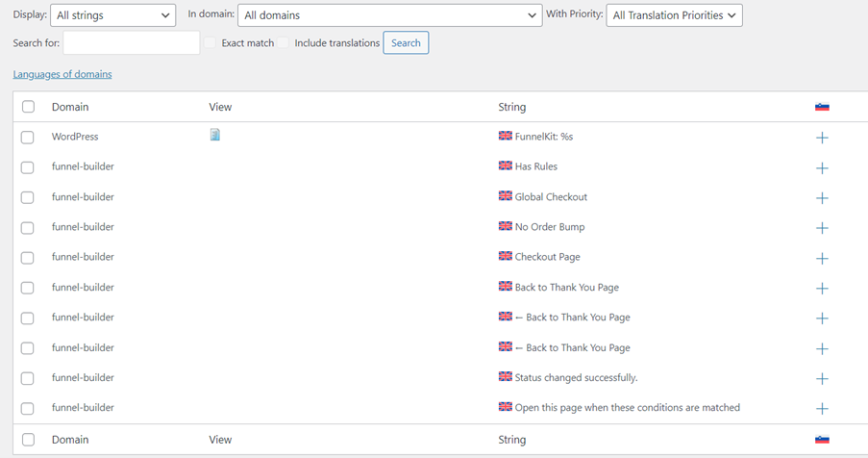This screenshot has width=868, height=458.
Task: Click the Search button
Action: point(406,42)
